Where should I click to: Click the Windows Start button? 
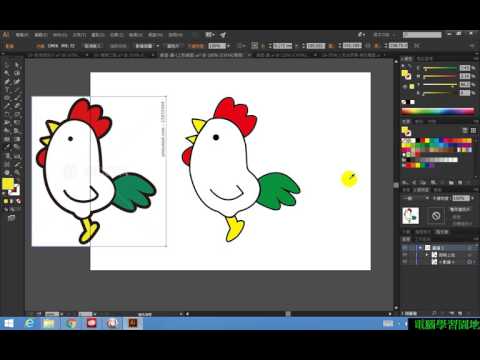8,323
